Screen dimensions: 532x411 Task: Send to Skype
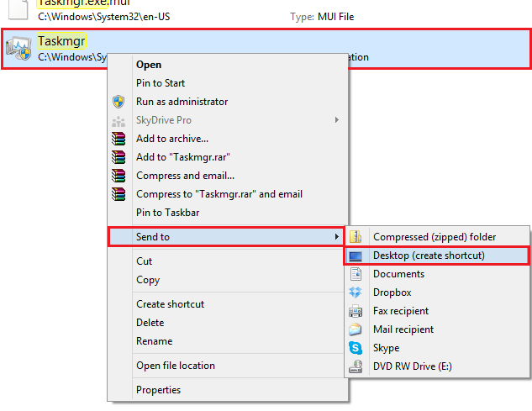(437, 348)
